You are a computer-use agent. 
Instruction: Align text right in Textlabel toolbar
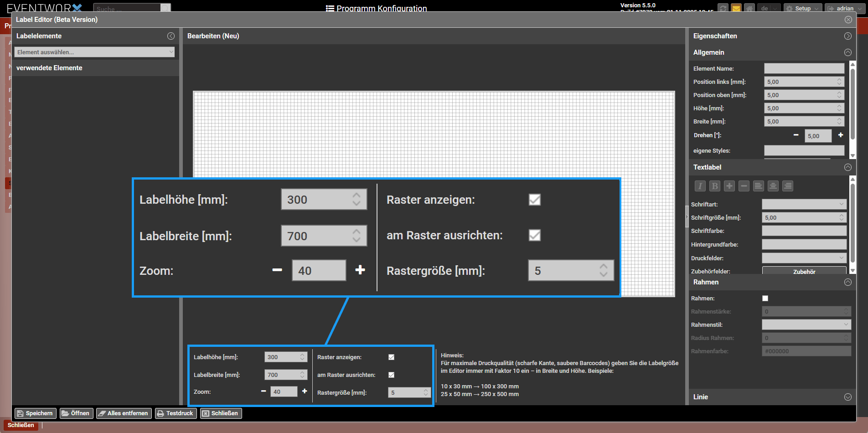coord(788,186)
